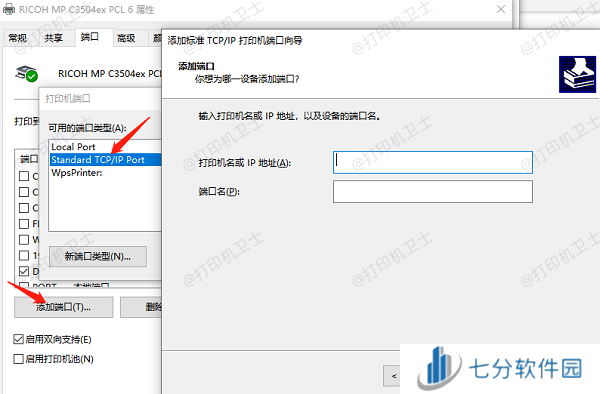This screenshot has width=600, height=394.
Task: Focus the 端口名(P) input field
Action: [x=433, y=192]
